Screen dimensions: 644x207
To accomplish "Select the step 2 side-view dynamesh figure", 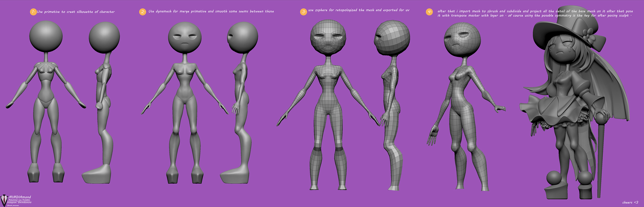I will [239, 103].
